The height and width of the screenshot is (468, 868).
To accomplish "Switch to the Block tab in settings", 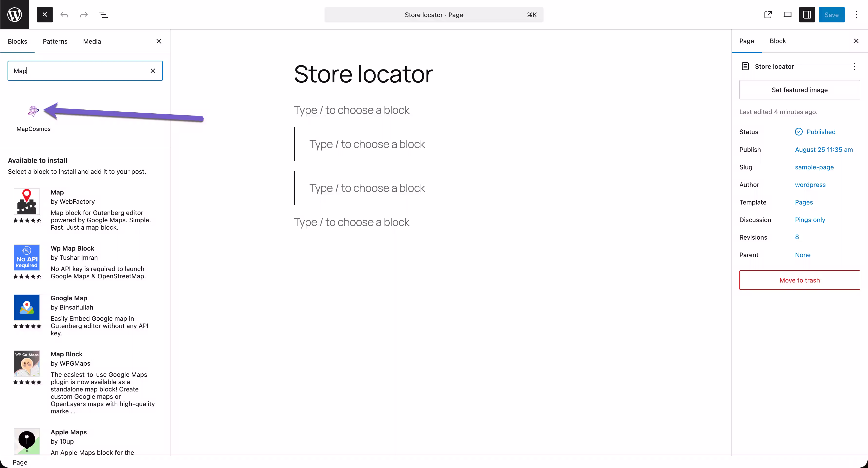I will pos(777,41).
